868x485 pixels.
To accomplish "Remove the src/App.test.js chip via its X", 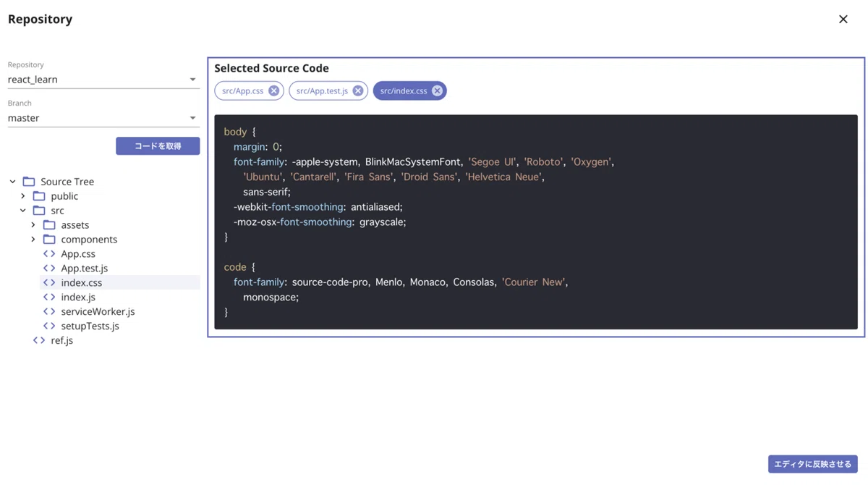I will [358, 91].
